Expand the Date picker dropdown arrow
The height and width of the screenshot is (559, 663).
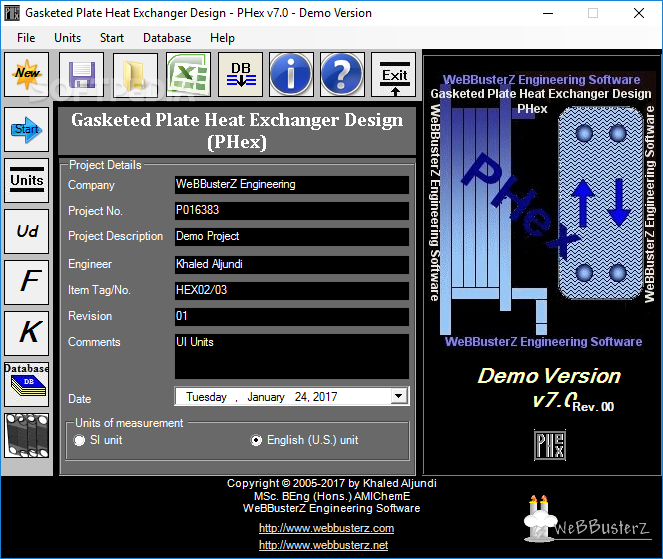coord(399,396)
